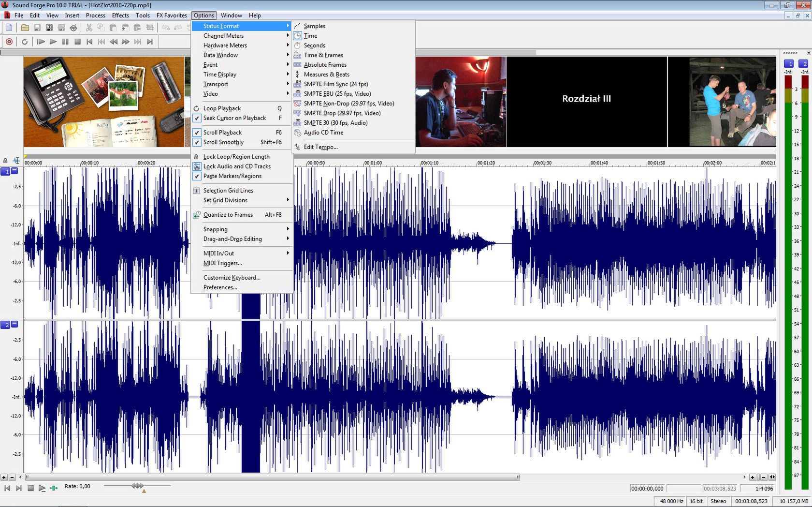Image resolution: width=812 pixels, height=507 pixels.
Task: Open Customize Keyboard... dialog
Action: (x=242, y=278)
